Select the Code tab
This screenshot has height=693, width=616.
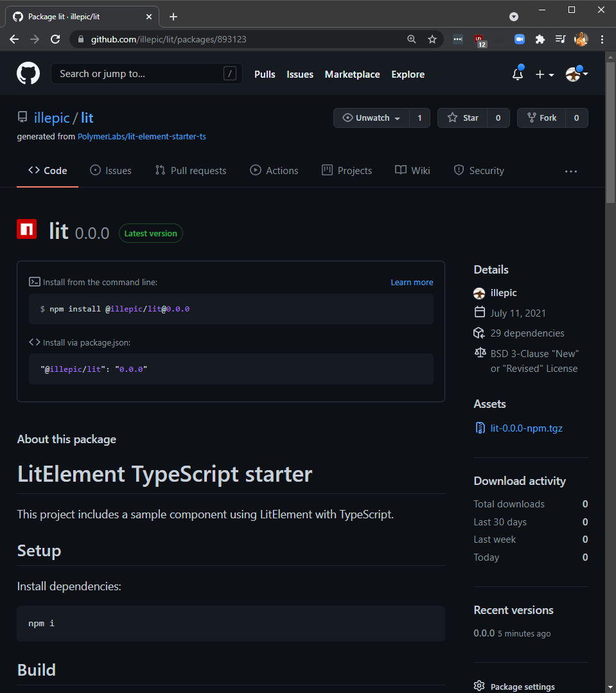[48, 171]
